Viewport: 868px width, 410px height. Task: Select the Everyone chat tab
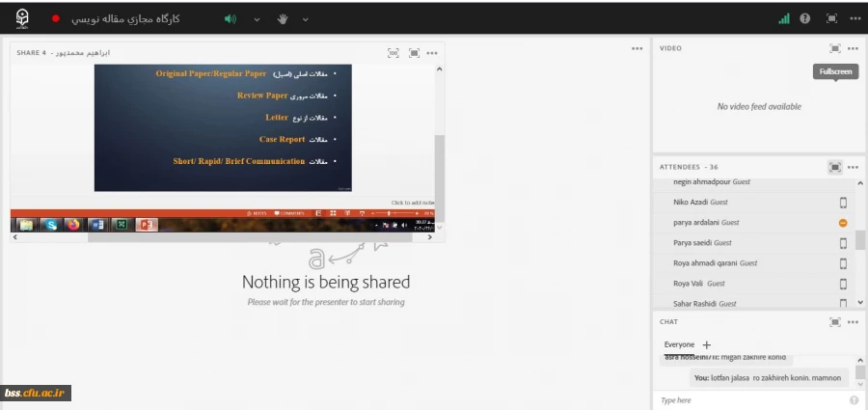pos(679,344)
